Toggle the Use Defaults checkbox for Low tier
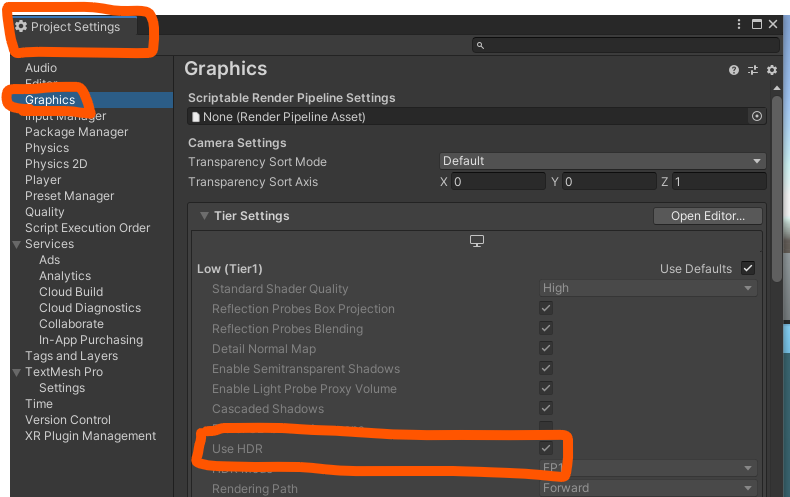 (x=748, y=269)
